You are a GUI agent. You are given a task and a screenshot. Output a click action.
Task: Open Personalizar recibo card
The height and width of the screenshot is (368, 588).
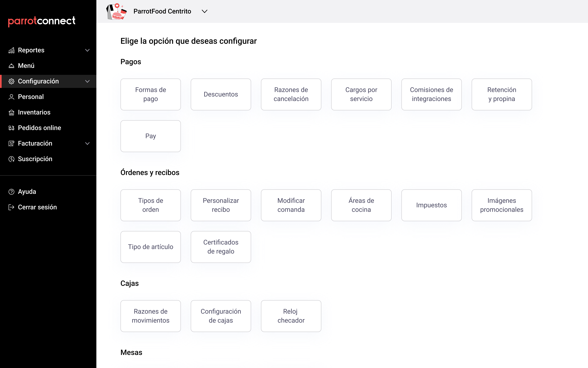pyautogui.click(x=221, y=205)
